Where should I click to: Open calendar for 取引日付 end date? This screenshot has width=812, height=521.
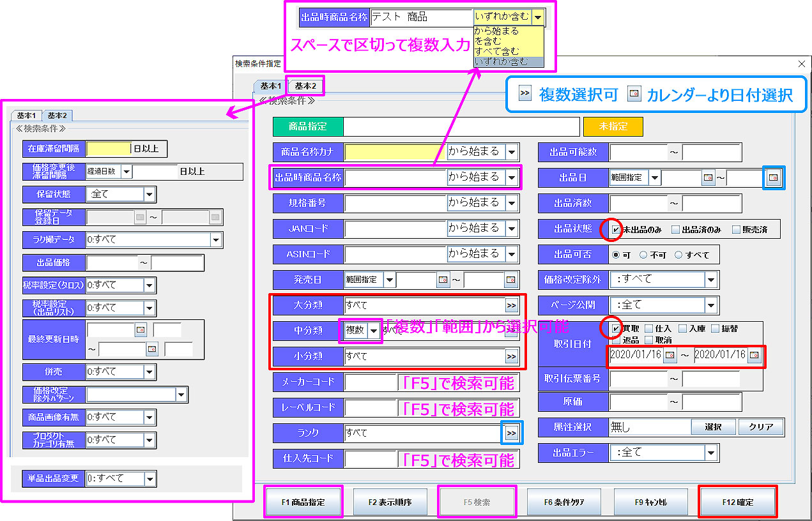point(754,355)
